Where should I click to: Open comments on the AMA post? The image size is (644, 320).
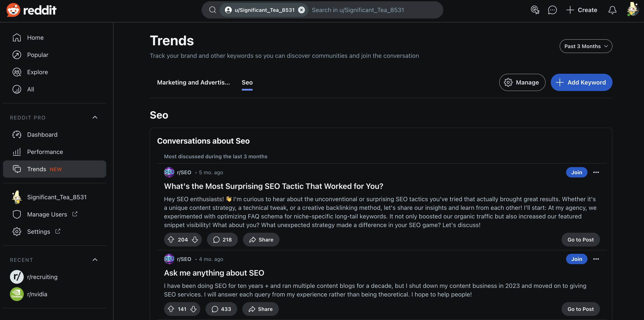(x=221, y=309)
